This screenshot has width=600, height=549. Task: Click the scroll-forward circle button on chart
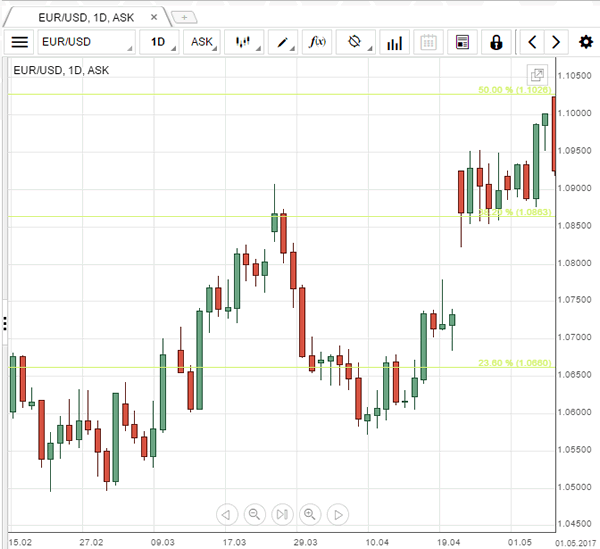click(338, 515)
